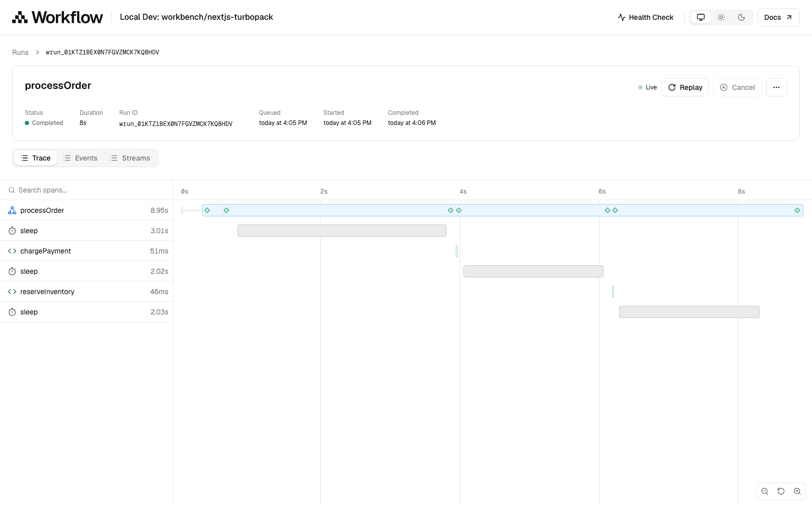The width and height of the screenshot is (812, 508).
Task: Reset the trace timeline zoom
Action: (781, 491)
